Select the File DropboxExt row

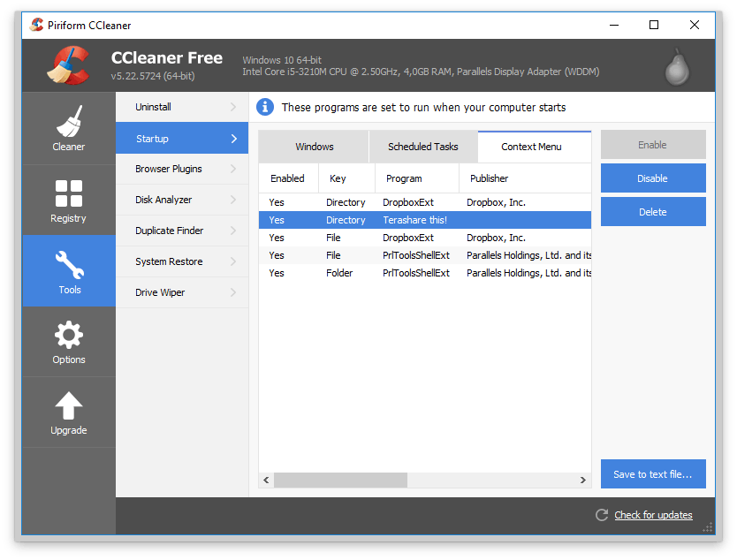click(x=425, y=238)
